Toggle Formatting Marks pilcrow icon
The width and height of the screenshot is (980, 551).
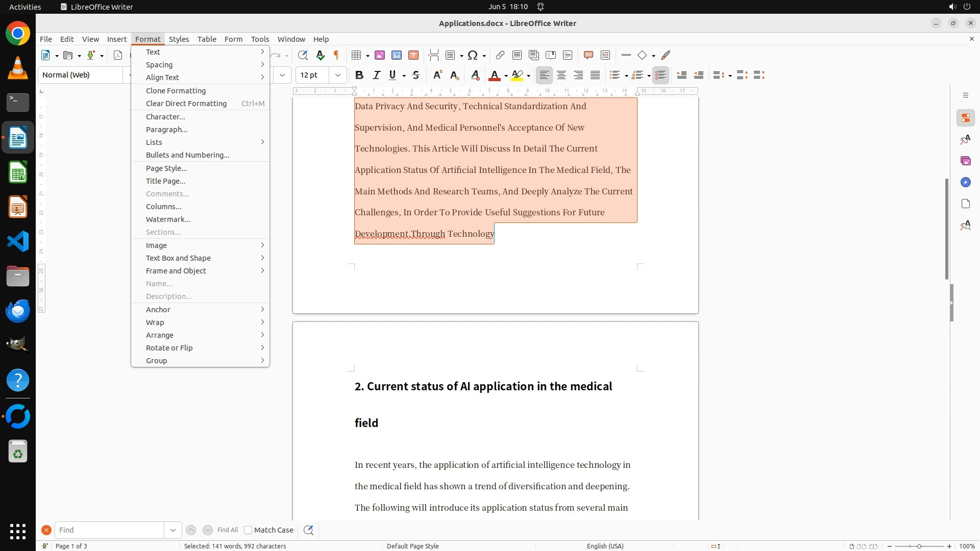(336, 55)
